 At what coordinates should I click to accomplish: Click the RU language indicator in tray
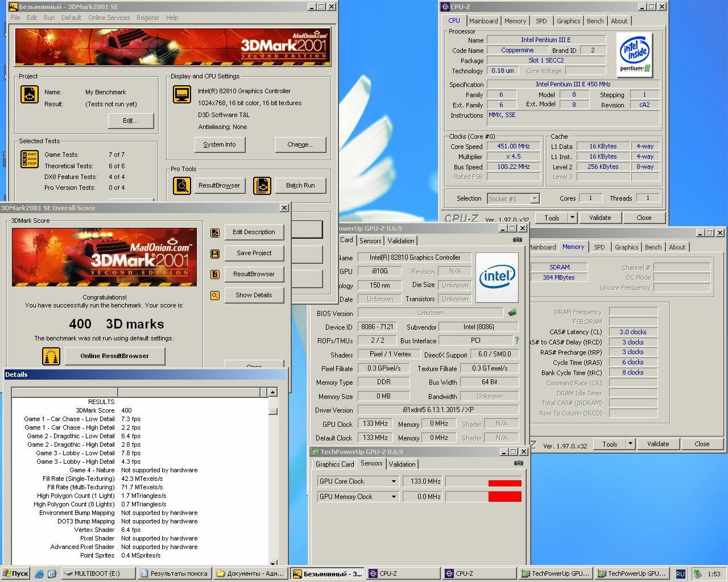pos(680,574)
